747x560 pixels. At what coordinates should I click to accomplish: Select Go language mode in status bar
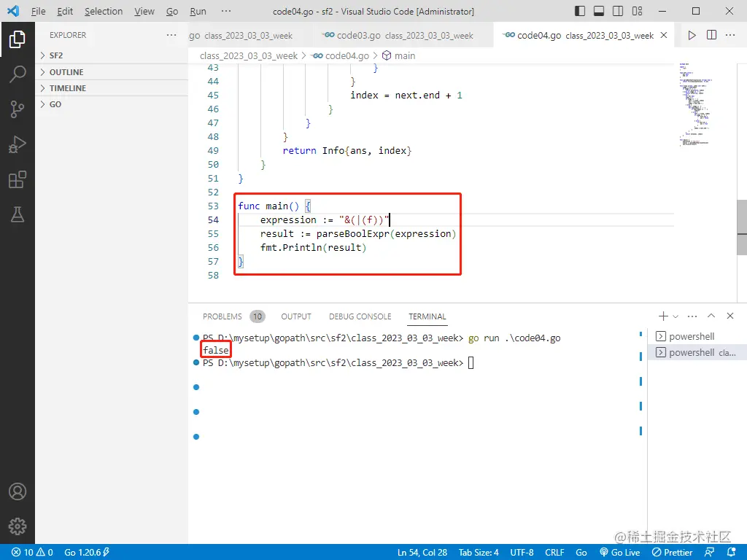point(581,553)
